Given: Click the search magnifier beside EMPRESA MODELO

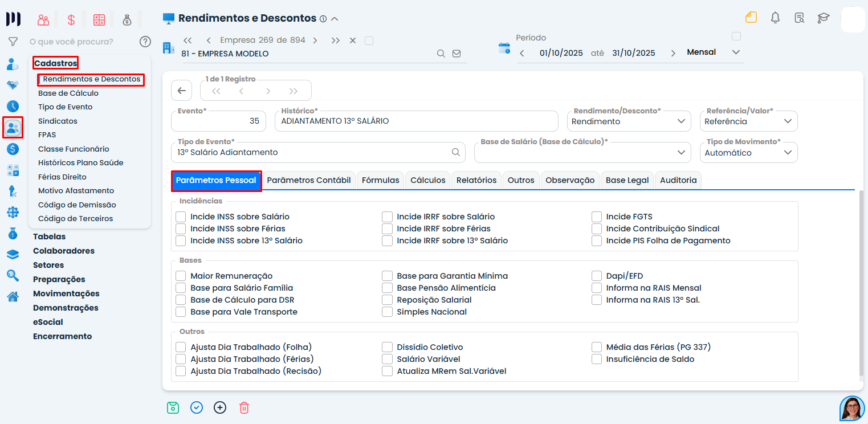Looking at the screenshot, I should tap(441, 54).
